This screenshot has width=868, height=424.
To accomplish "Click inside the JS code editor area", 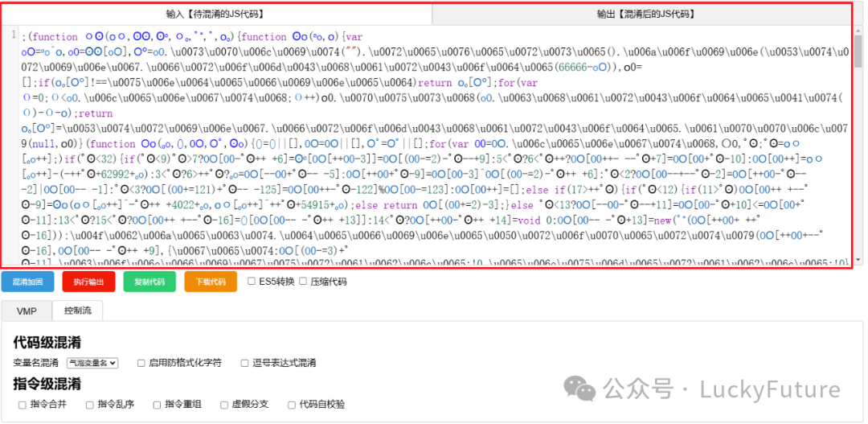I will [x=434, y=145].
